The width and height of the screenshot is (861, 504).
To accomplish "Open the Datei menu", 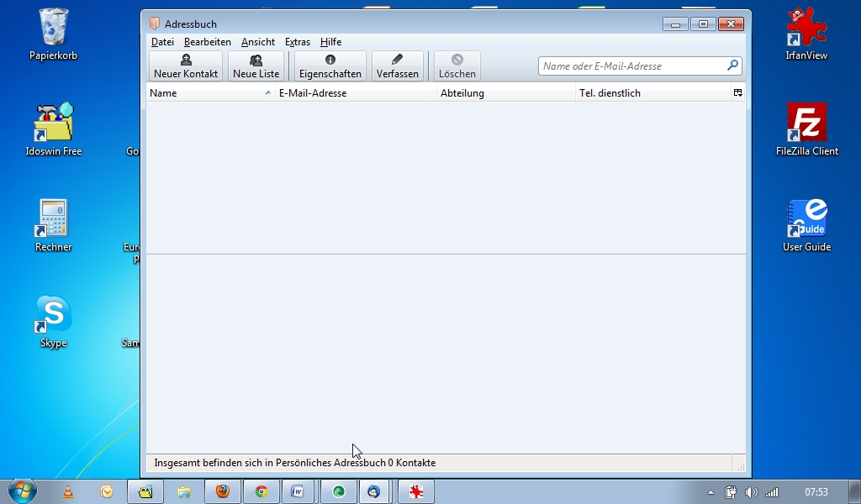I will (162, 42).
